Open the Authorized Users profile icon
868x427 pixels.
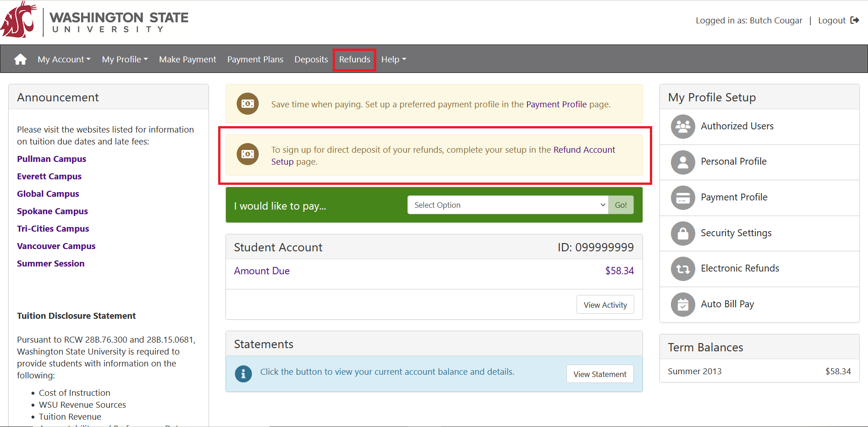click(682, 127)
